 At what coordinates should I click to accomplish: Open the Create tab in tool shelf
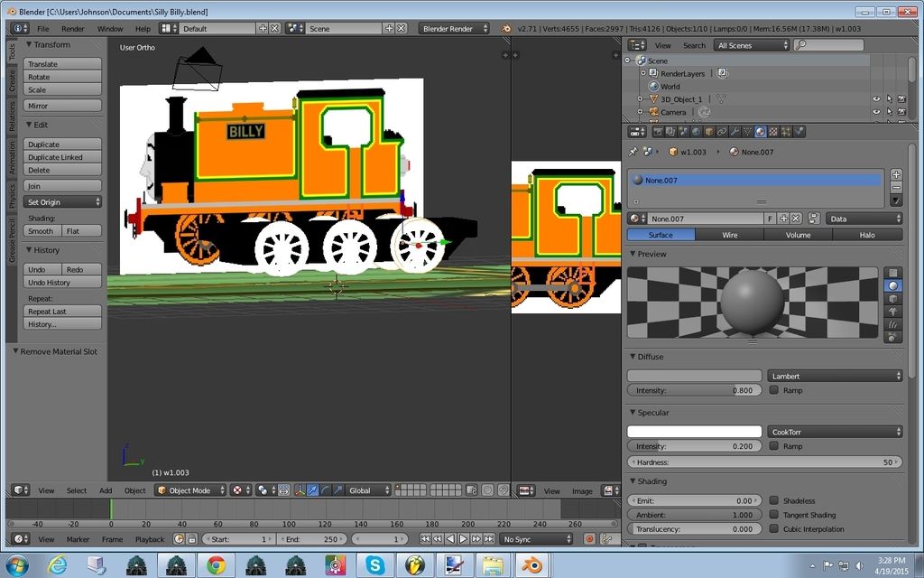pos(12,80)
